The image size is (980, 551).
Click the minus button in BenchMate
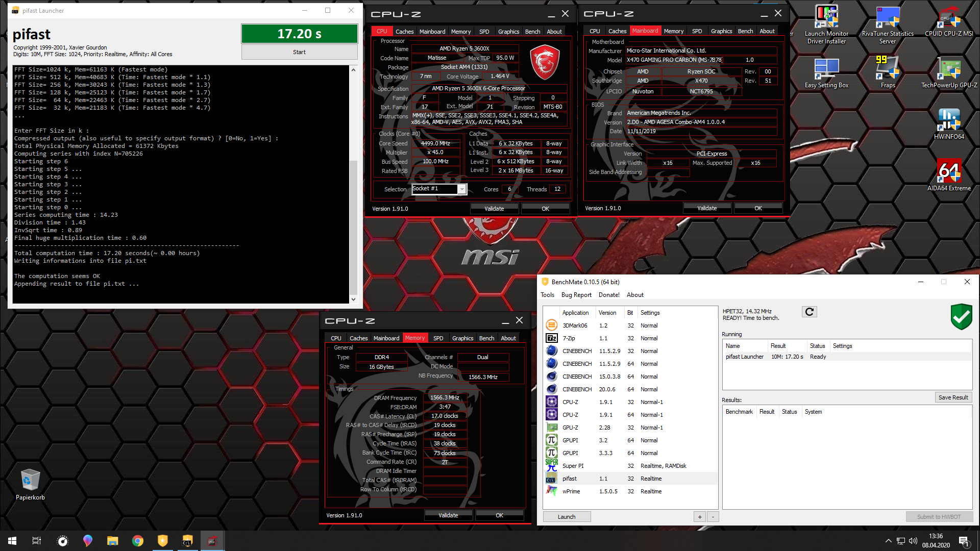tap(713, 517)
